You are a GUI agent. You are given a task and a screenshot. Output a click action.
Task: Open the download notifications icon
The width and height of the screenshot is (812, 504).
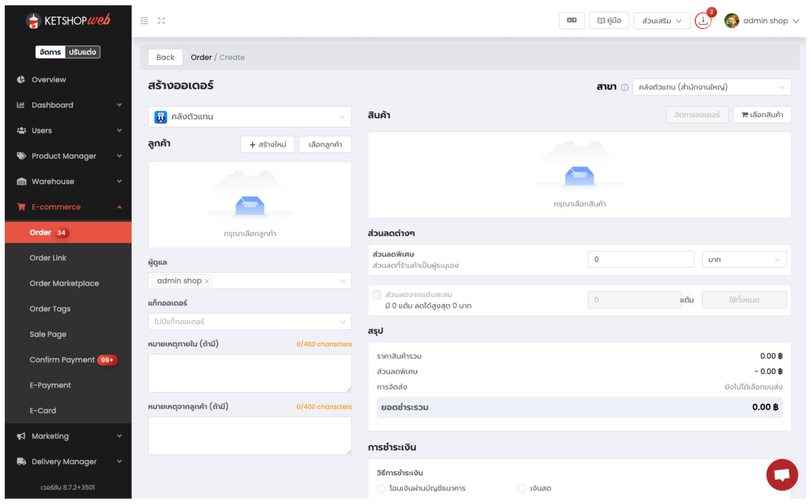[703, 21]
